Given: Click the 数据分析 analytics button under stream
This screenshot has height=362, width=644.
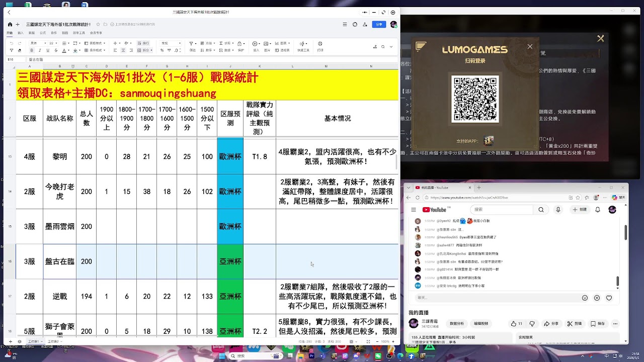Looking at the screenshot, I should click(457, 324).
